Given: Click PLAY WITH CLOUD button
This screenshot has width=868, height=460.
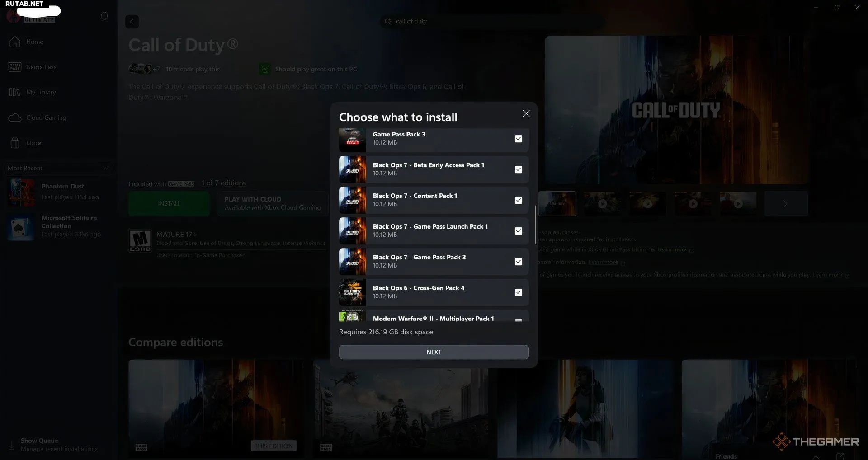Looking at the screenshot, I should coord(273,203).
